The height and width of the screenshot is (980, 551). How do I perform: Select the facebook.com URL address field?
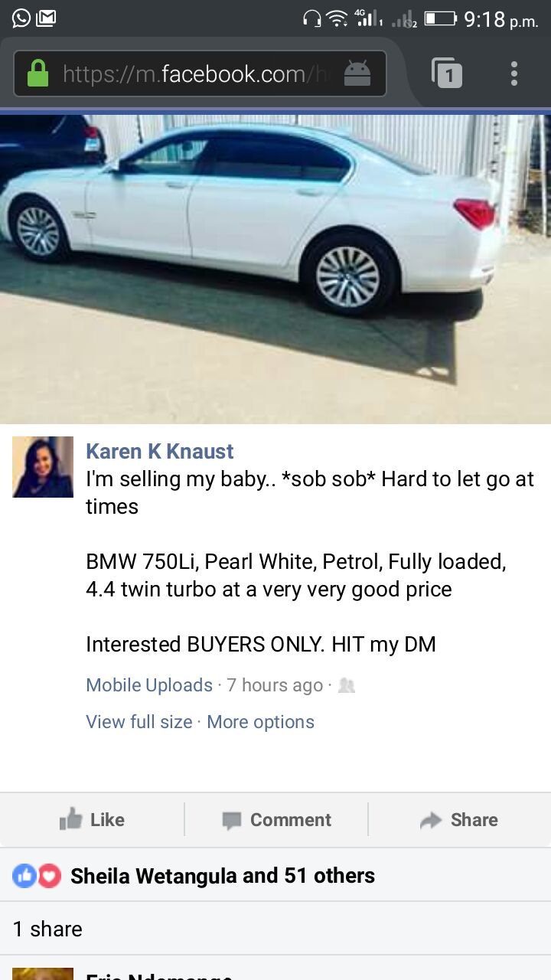(200, 73)
